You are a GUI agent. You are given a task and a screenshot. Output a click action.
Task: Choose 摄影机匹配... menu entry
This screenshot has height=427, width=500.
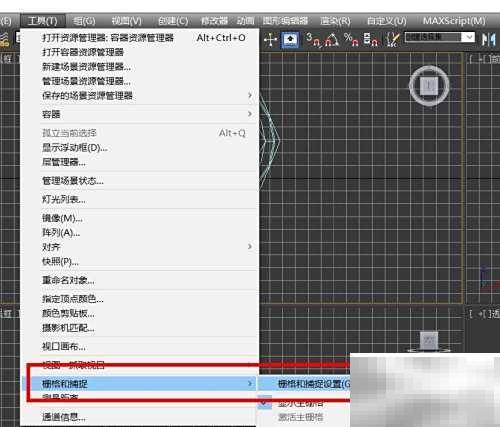pos(140,328)
